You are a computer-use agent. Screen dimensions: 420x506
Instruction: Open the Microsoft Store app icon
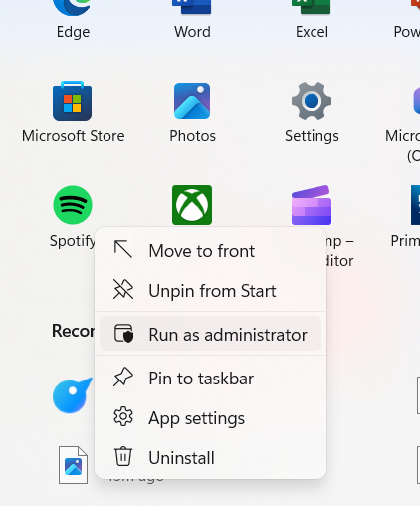click(x=73, y=101)
